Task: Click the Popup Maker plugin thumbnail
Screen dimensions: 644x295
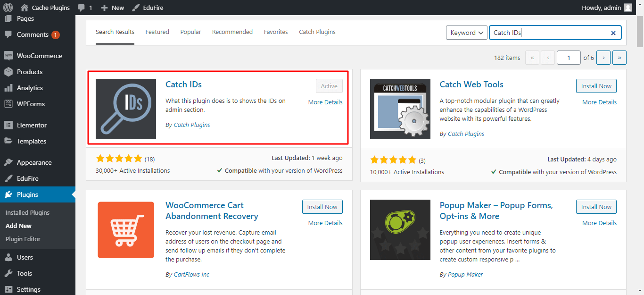Action: tap(400, 230)
